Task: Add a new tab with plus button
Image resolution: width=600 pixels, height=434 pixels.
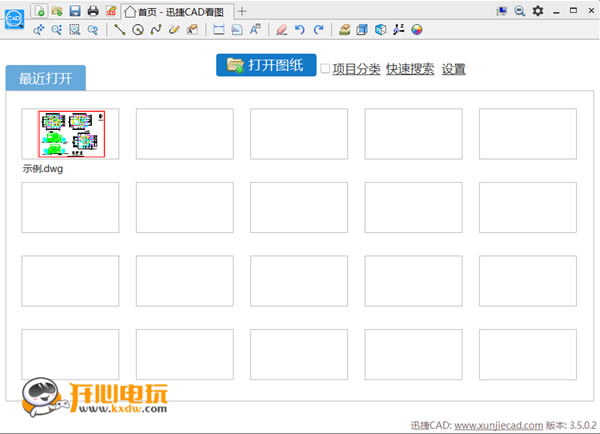Action: 241,11
